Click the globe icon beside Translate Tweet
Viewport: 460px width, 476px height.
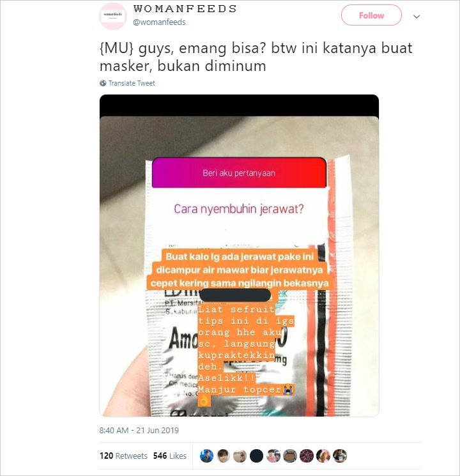click(103, 83)
